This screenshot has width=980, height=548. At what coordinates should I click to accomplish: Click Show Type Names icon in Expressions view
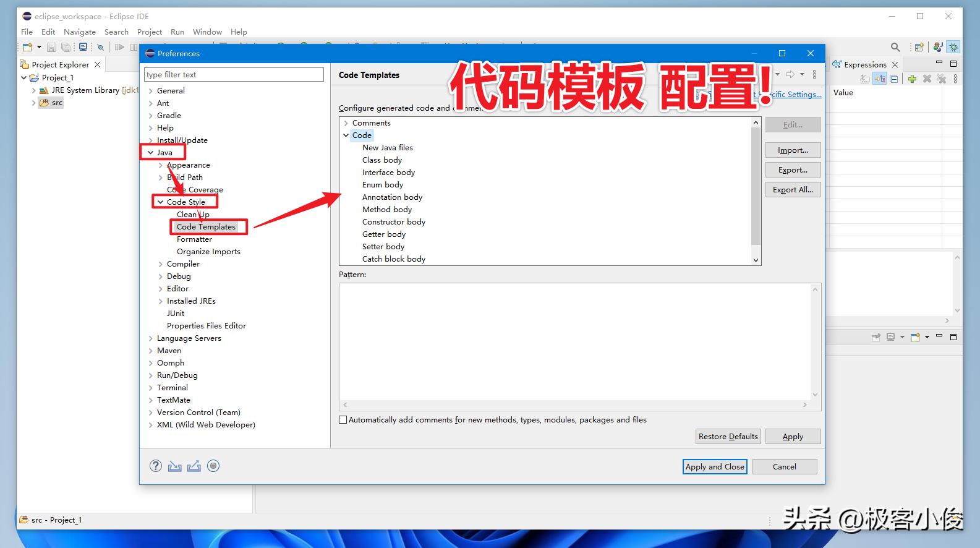(865, 79)
